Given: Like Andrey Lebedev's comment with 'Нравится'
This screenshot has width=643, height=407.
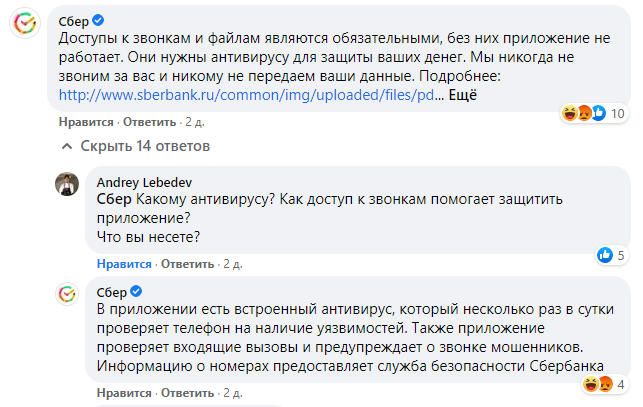Looking at the screenshot, I should [x=124, y=264].
